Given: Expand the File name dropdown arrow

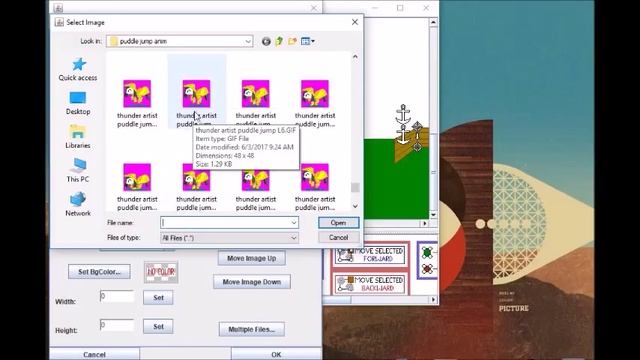Looking at the screenshot, I should (293, 223).
